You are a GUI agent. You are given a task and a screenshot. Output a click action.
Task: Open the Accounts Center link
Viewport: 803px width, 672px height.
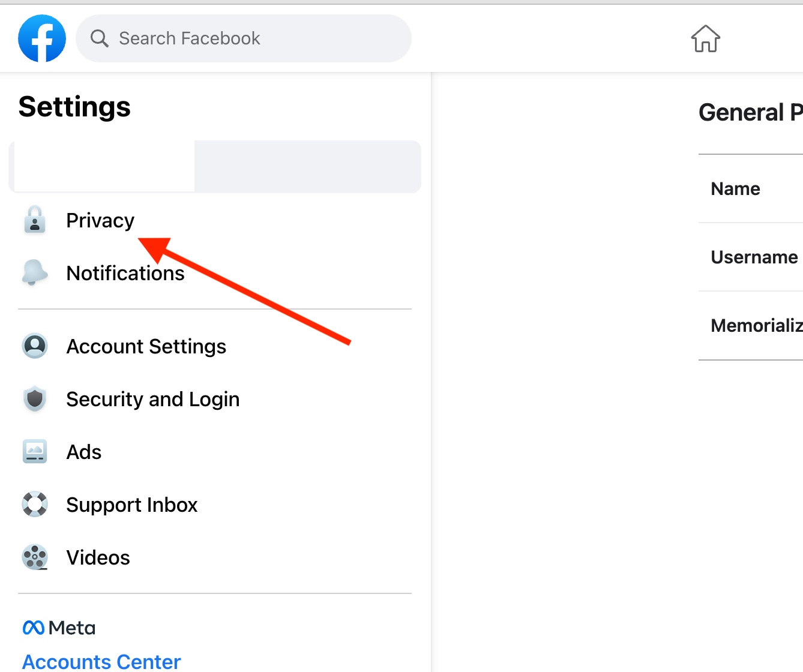click(x=101, y=662)
